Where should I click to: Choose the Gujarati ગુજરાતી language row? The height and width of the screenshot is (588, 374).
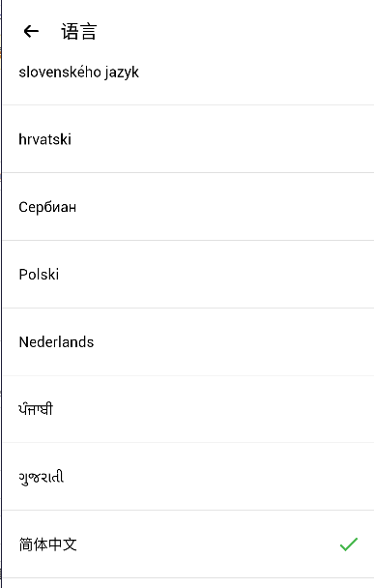click(x=188, y=477)
